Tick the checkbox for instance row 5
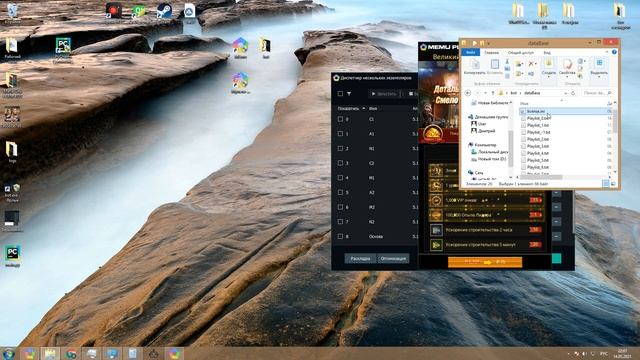 (340, 192)
